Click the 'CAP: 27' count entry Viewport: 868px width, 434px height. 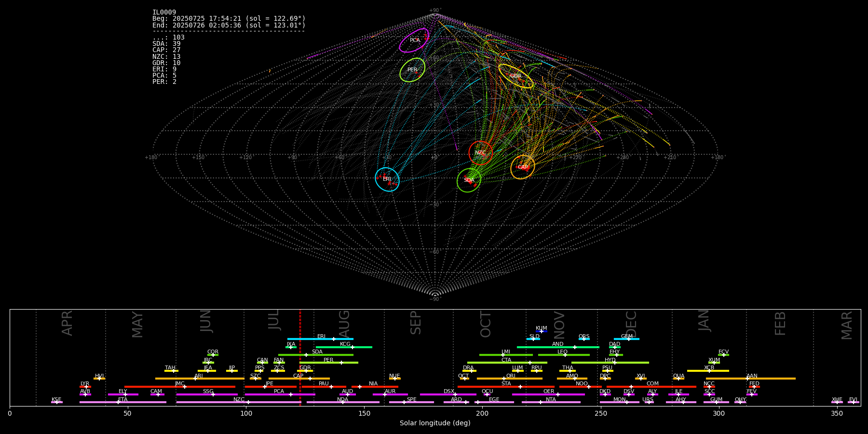tap(166, 50)
